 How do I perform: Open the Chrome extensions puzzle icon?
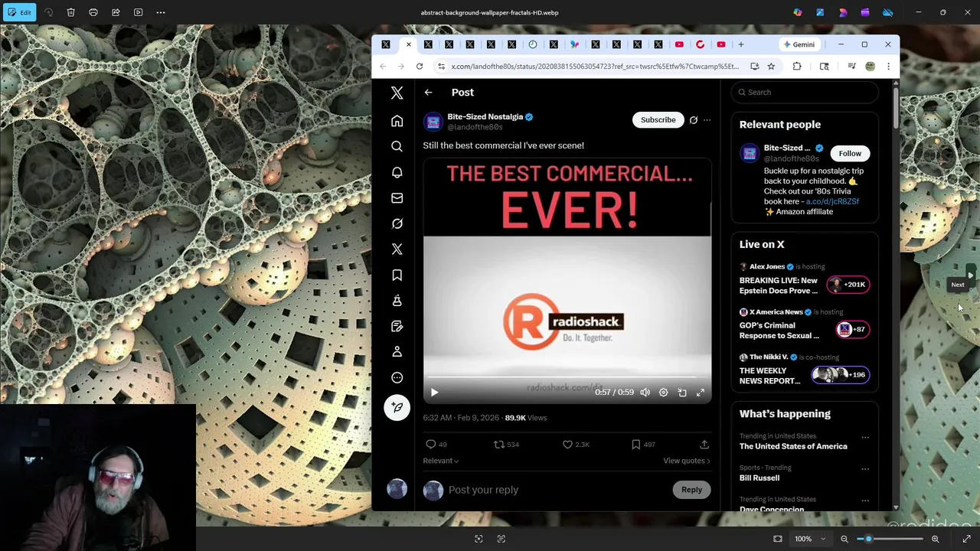click(797, 67)
